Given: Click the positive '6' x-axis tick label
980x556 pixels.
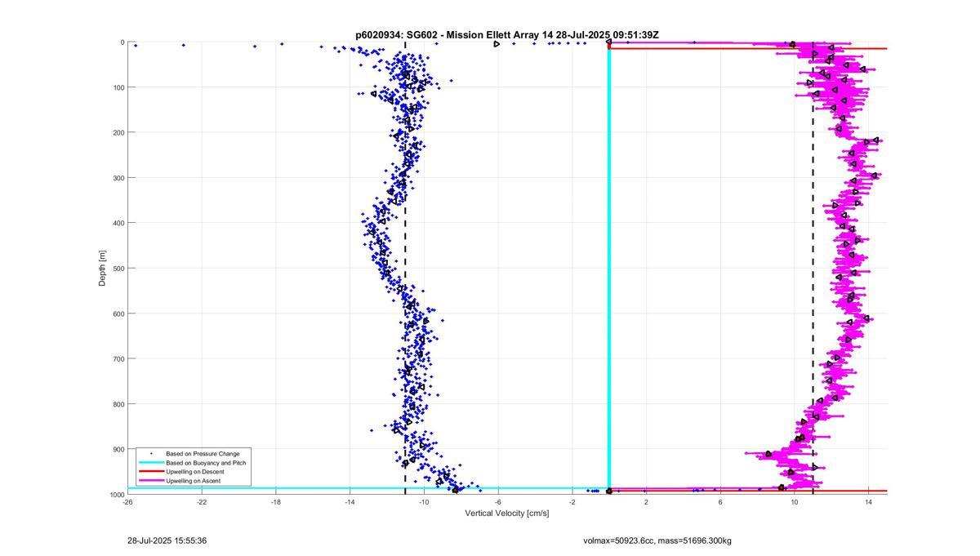Looking at the screenshot, I should [720, 503].
